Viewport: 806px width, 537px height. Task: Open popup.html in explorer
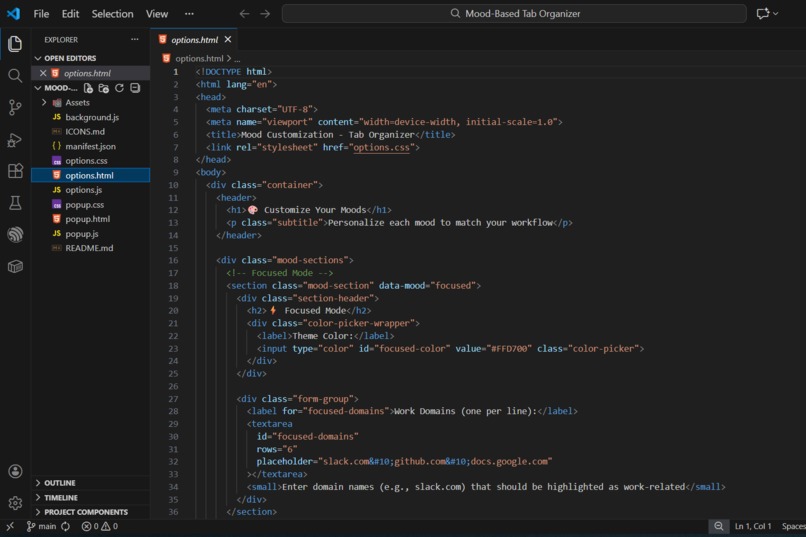[x=87, y=219]
